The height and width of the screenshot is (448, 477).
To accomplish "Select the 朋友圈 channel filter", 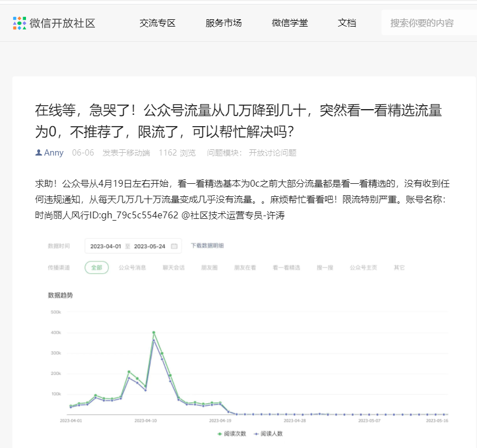I will point(209,268).
